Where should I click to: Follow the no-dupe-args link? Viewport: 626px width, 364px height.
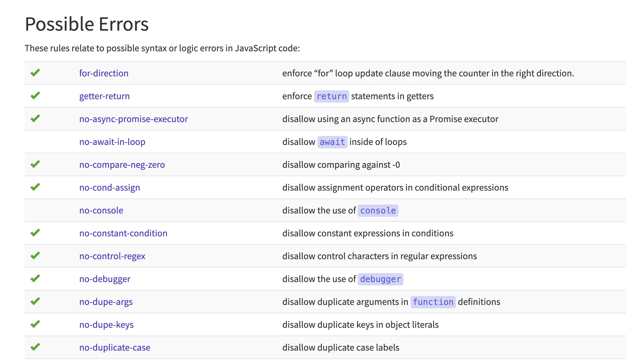106,302
